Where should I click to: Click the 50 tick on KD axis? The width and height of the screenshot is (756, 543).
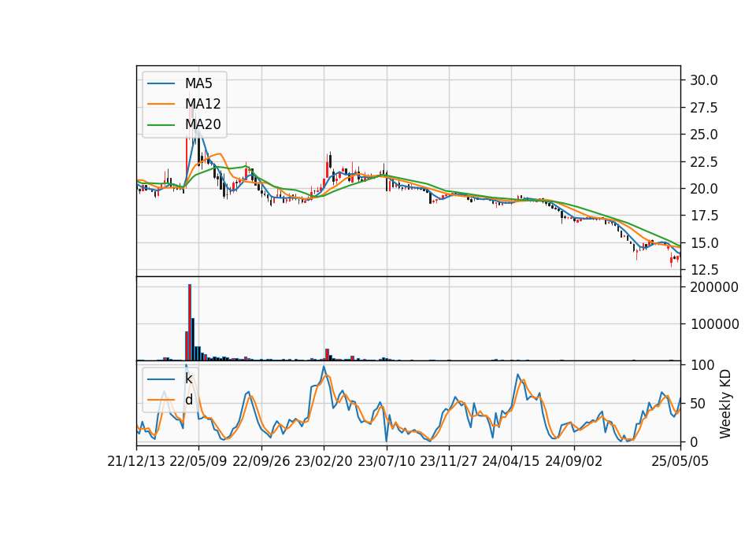coord(699,404)
